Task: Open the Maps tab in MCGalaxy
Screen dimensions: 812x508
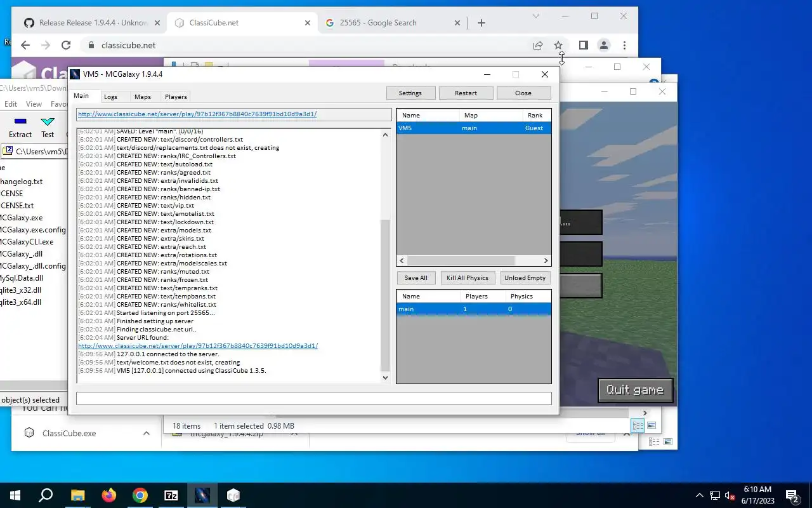Action: (x=142, y=97)
